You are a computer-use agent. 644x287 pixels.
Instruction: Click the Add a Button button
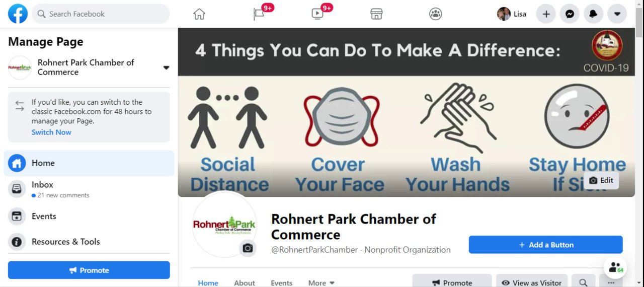click(546, 245)
